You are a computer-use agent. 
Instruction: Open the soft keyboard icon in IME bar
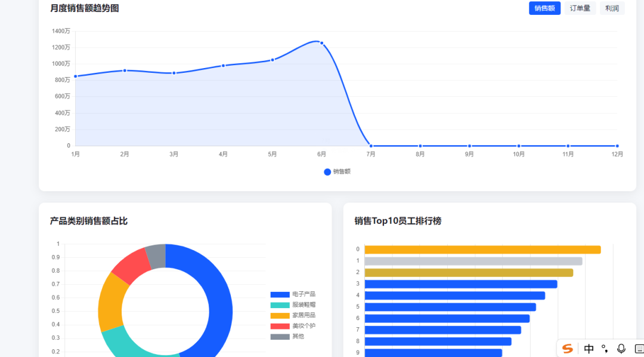[639, 349]
